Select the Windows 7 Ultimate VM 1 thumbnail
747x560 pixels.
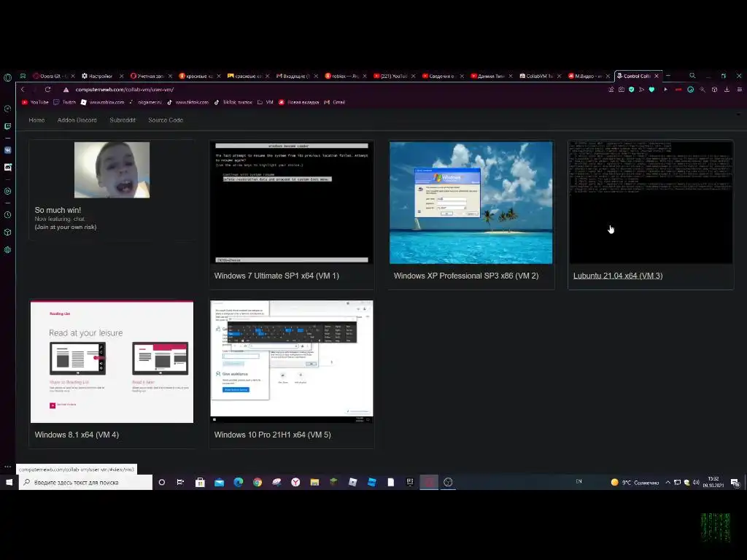[292, 203]
